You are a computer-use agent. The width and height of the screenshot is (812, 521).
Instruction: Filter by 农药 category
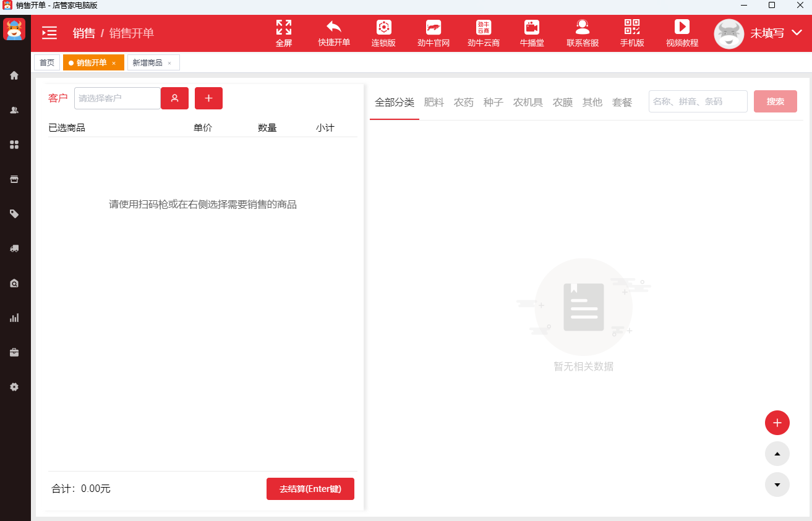464,102
